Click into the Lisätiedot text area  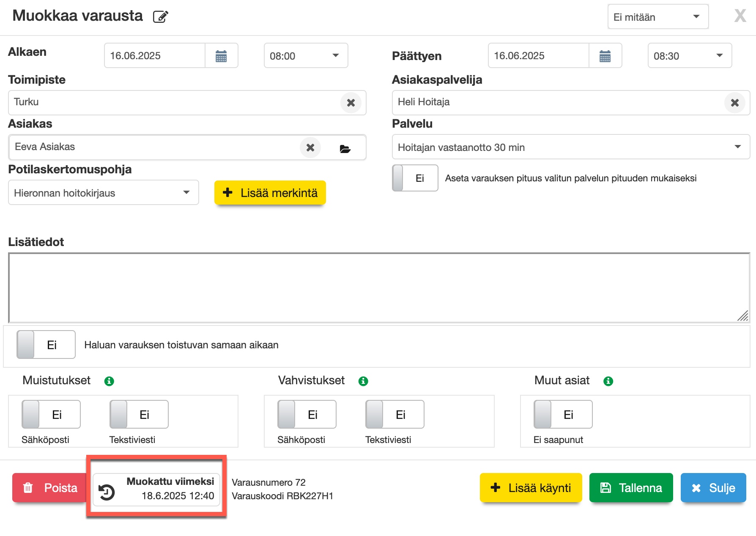tap(378, 288)
